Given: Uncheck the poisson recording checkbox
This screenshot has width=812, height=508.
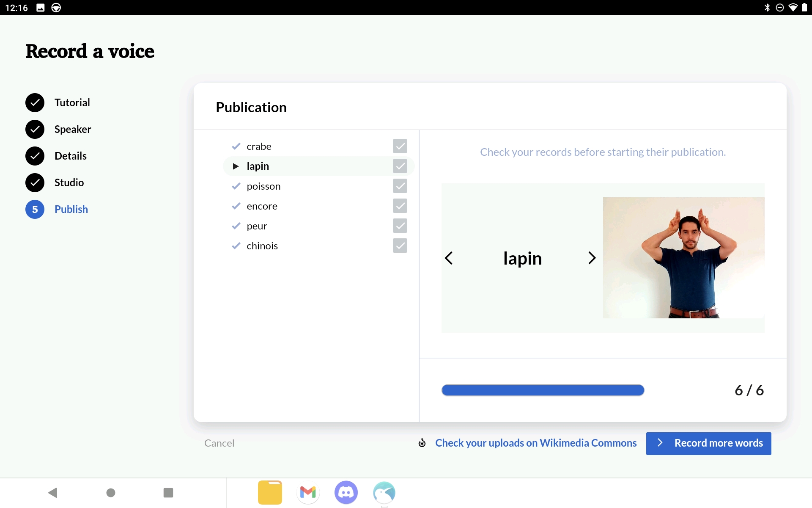Looking at the screenshot, I should click(x=400, y=186).
